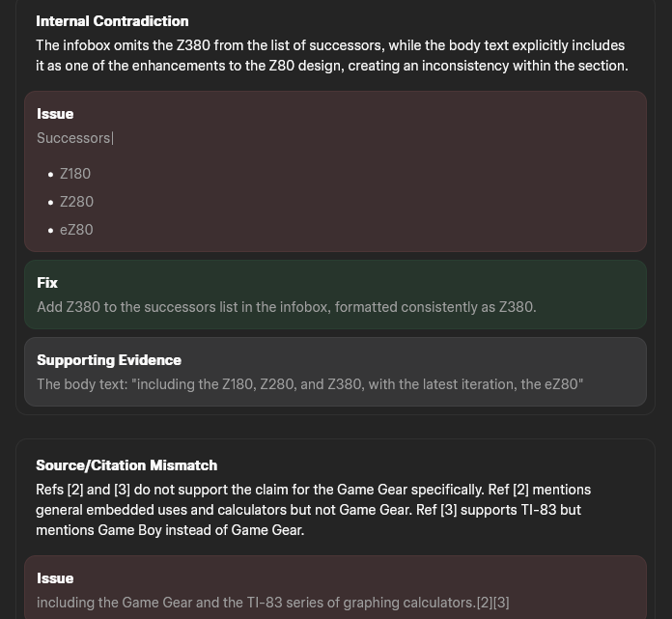Image resolution: width=672 pixels, height=619 pixels.
Task: Select the eZ80 list item
Action: [x=76, y=230]
